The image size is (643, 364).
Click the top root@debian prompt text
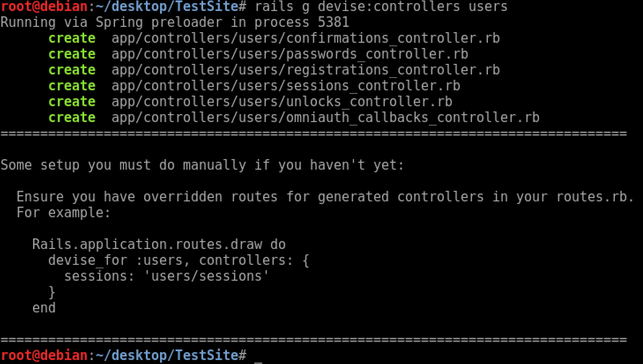[x=44, y=7]
